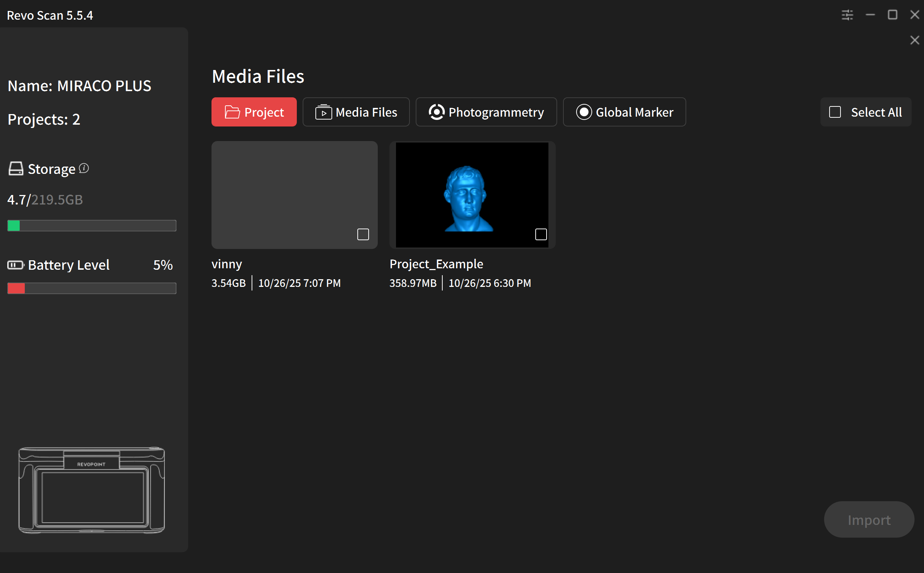Viewport: 924px width, 573px height.
Task: Open settings sliders icon in title bar
Action: coord(847,15)
